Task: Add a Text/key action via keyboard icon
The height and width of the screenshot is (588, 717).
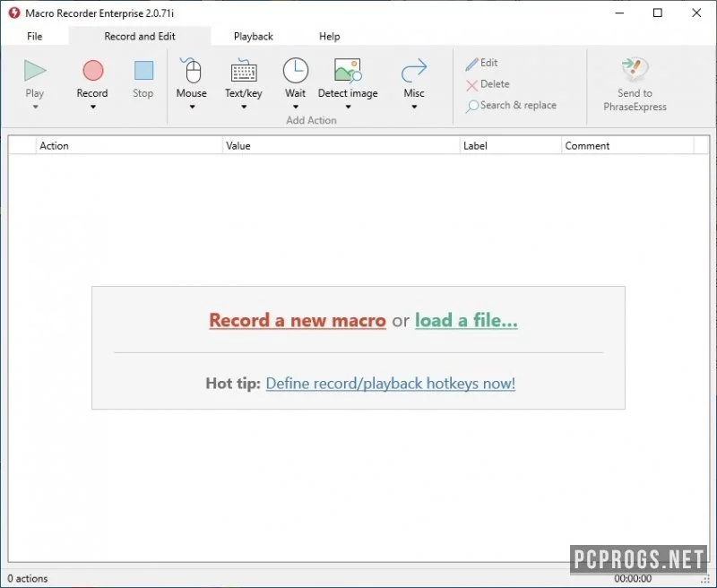Action: pyautogui.click(x=243, y=71)
